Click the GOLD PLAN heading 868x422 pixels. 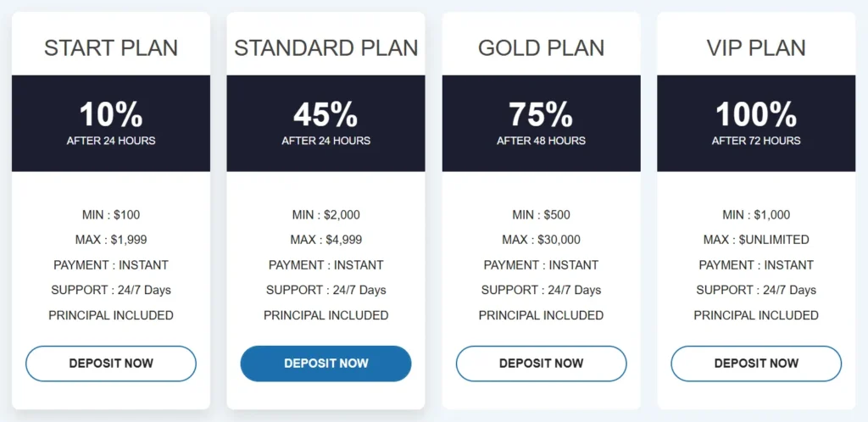[541, 47]
